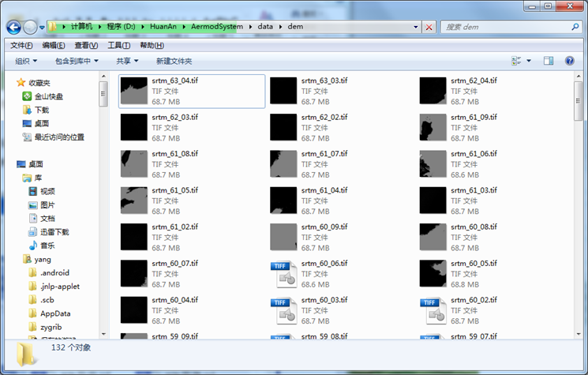
Task: Select the srtm_63_04.tif thumbnail
Action: pyautogui.click(x=133, y=91)
